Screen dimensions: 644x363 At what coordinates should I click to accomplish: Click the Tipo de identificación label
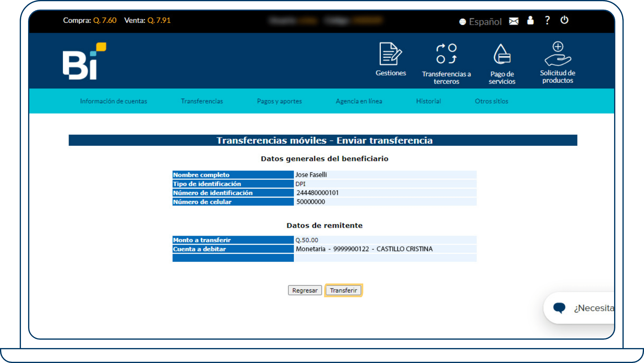pyautogui.click(x=207, y=184)
